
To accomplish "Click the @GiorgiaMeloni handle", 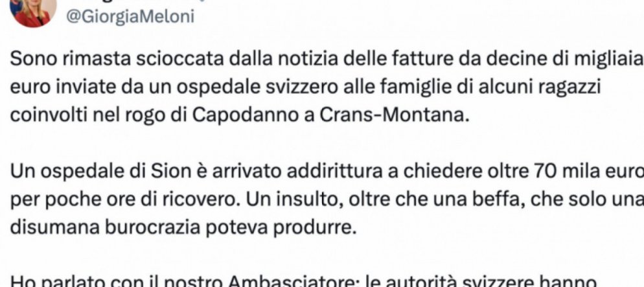I will coord(130,17).
